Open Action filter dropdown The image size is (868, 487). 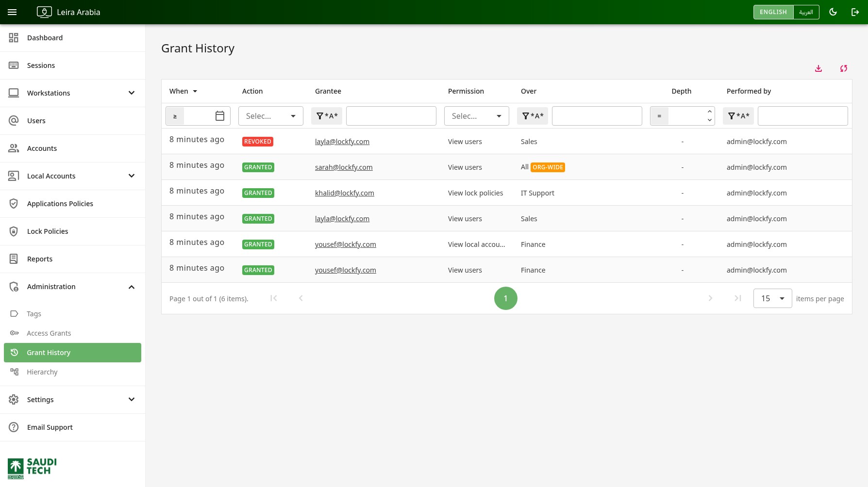tap(271, 116)
